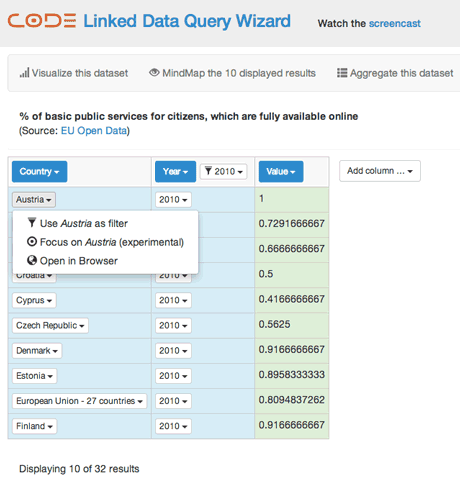
Task: Click the list icon beside Aggregate
Action: click(x=342, y=73)
